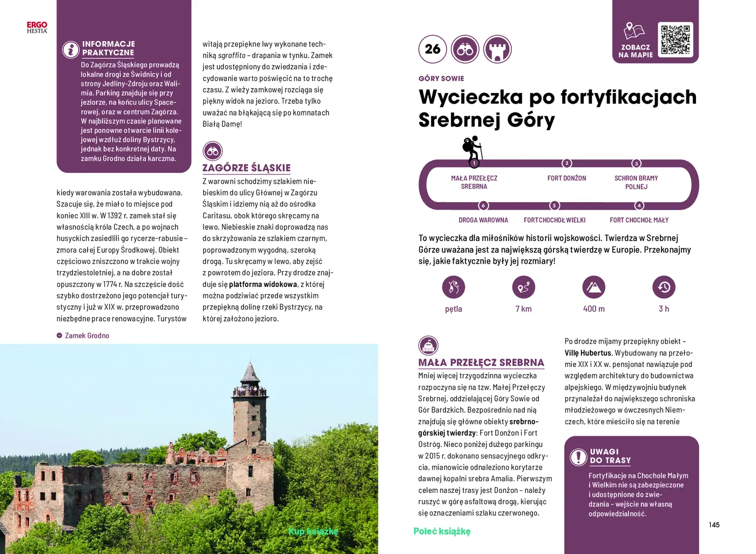This screenshot has height=554, width=756.
Task: Click the 'Mała Przełęcz Srebrna' section heading
Action: point(481,363)
